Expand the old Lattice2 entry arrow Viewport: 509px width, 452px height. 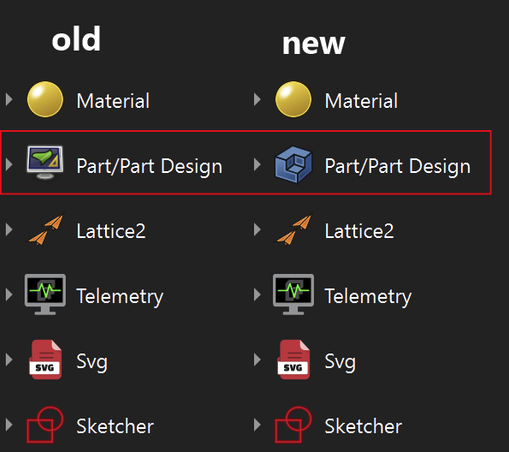[x=9, y=229]
